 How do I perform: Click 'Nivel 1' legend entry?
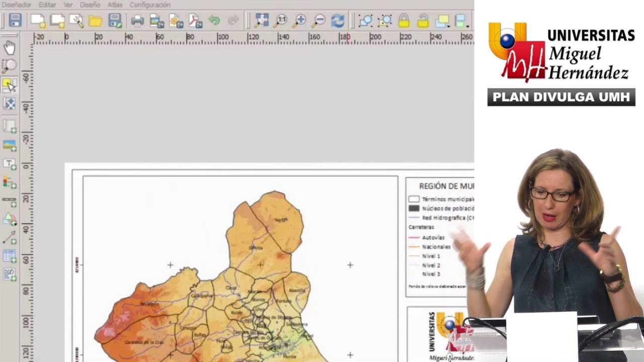pyautogui.click(x=431, y=256)
